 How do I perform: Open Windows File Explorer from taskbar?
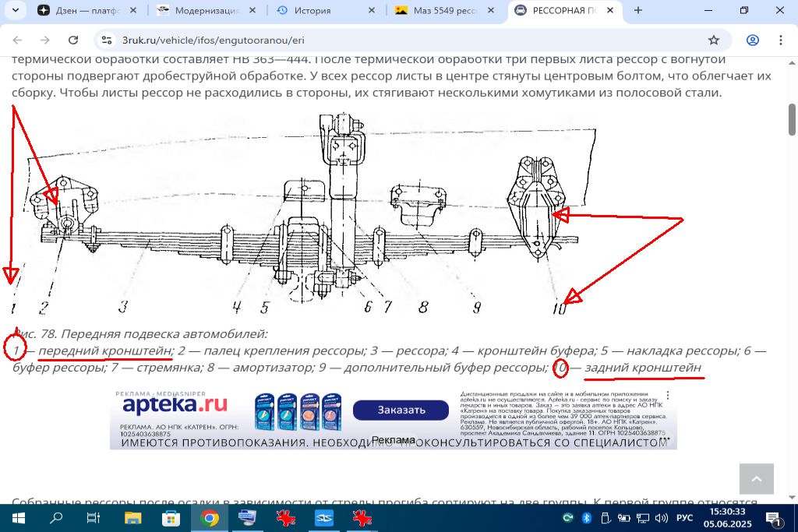coord(133,518)
